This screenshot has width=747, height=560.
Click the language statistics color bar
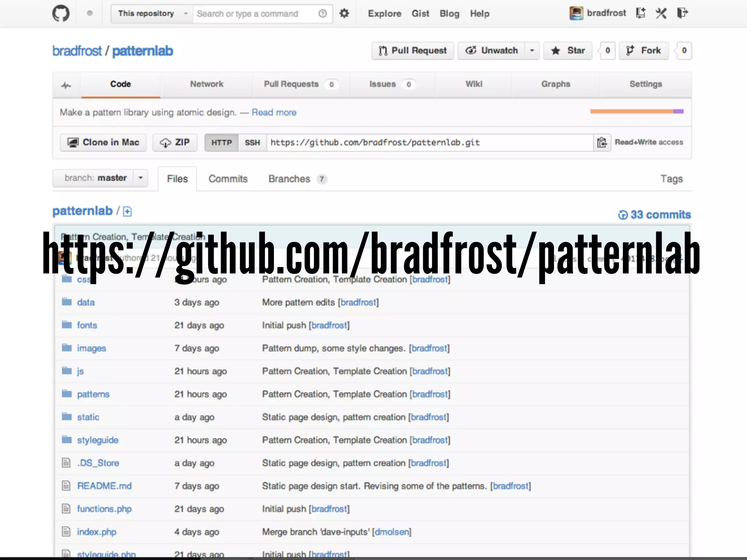[637, 112]
